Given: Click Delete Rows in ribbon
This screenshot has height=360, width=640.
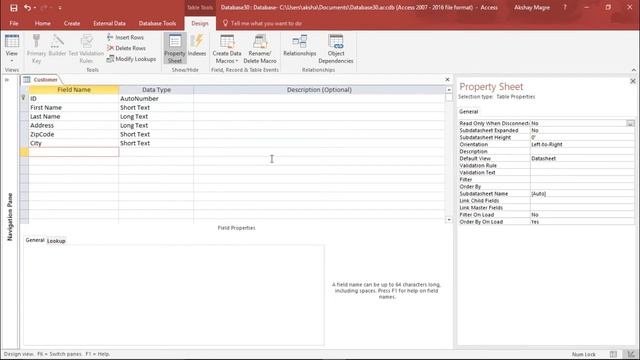Looking at the screenshot, I should click(x=126, y=48).
